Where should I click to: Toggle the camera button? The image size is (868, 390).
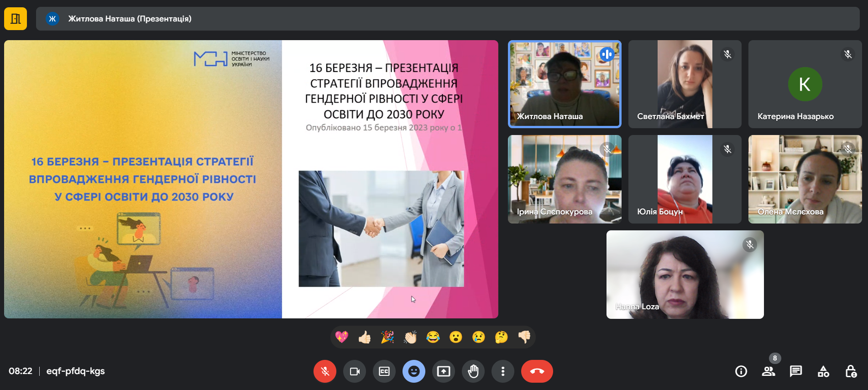(x=355, y=371)
